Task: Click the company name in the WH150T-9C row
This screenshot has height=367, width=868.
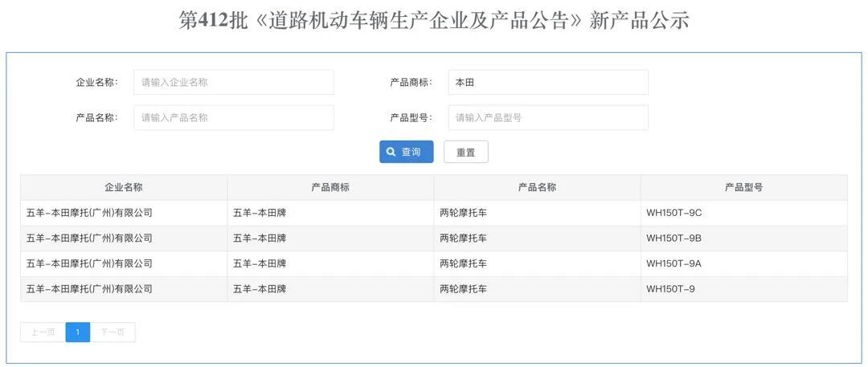Action: [89, 213]
